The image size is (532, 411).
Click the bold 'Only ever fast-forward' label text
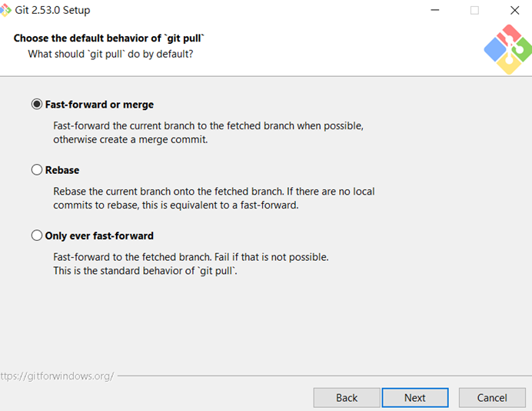[99, 236]
